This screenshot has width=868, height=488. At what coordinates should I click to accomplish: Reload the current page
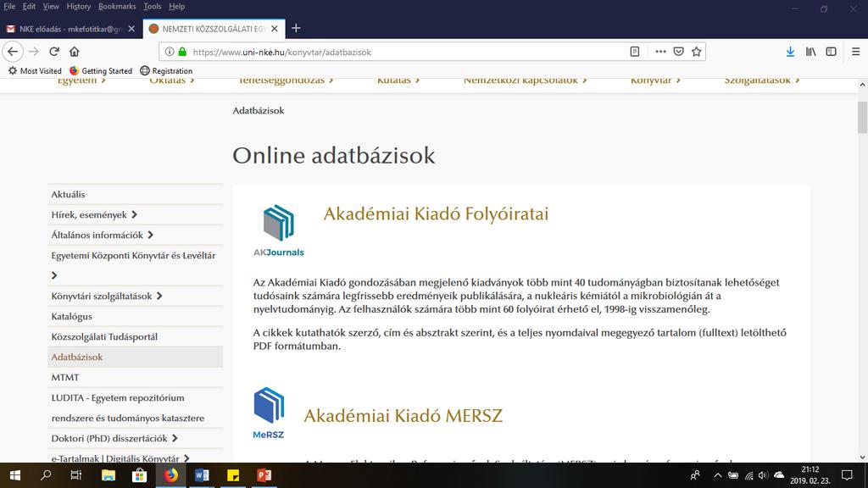(53, 52)
